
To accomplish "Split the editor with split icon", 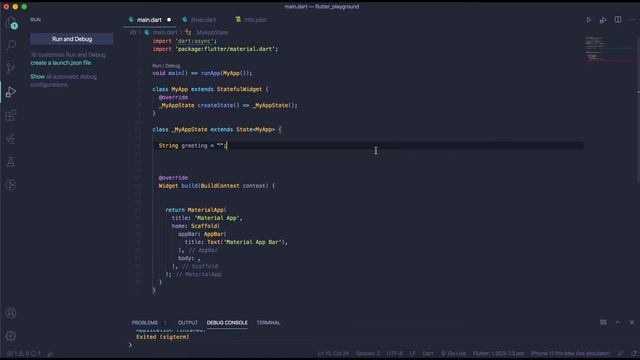I will 618,20.
